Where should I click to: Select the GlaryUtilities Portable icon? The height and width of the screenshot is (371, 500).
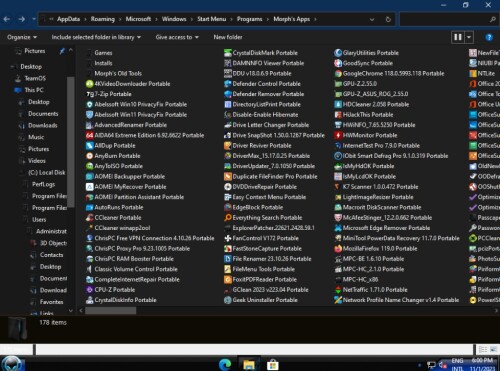point(338,53)
